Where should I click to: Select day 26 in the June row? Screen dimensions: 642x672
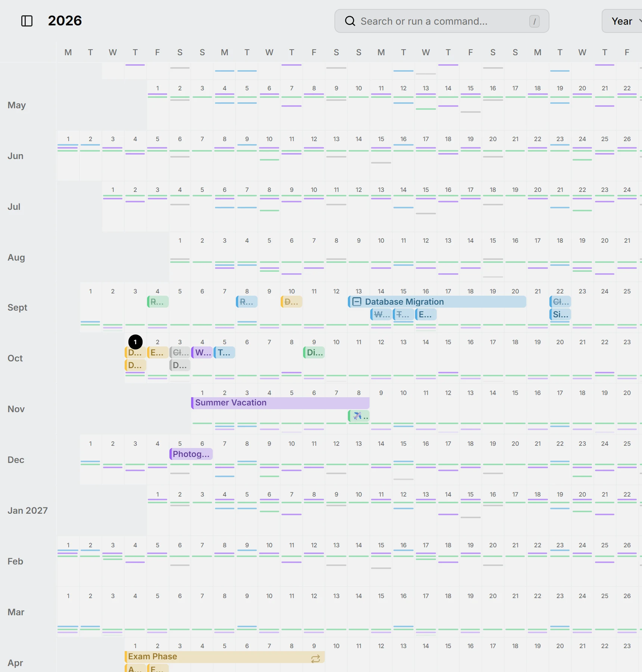tap(627, 139)
